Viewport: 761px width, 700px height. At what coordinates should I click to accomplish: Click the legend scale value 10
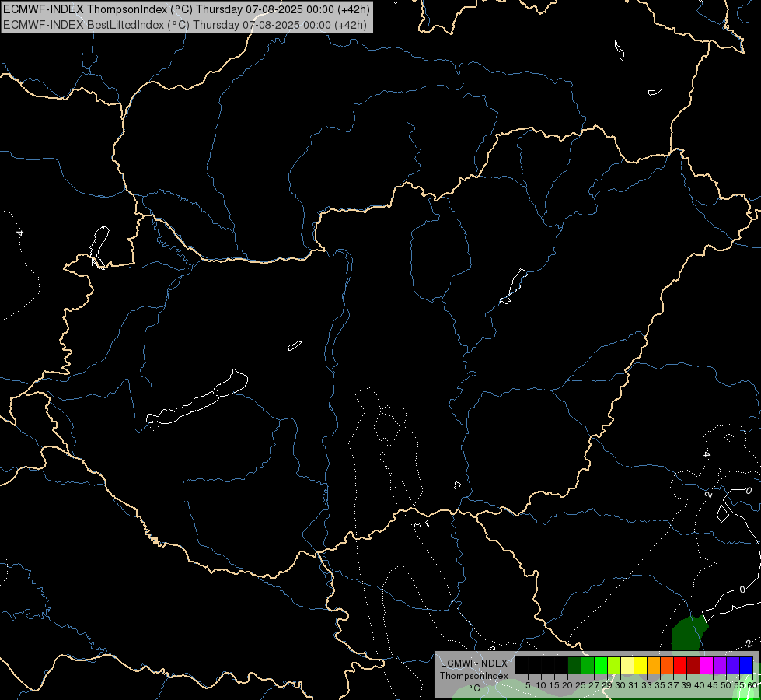coord(541,685)
